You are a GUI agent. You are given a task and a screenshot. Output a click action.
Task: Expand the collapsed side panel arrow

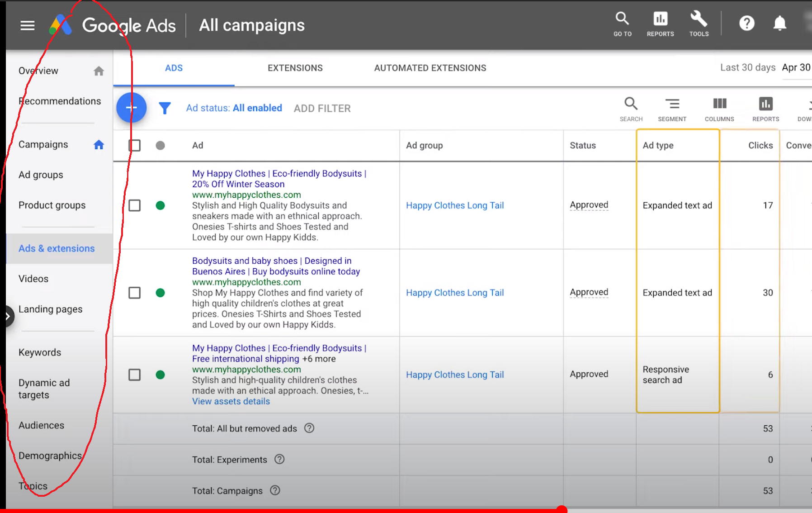click(x=8, y=317)
